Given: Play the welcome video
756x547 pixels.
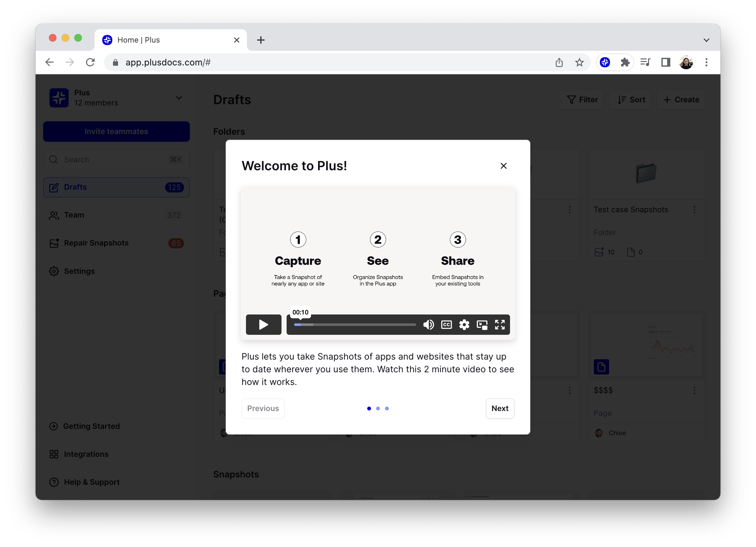Looking at the screenshot, I should click(263, 324).
